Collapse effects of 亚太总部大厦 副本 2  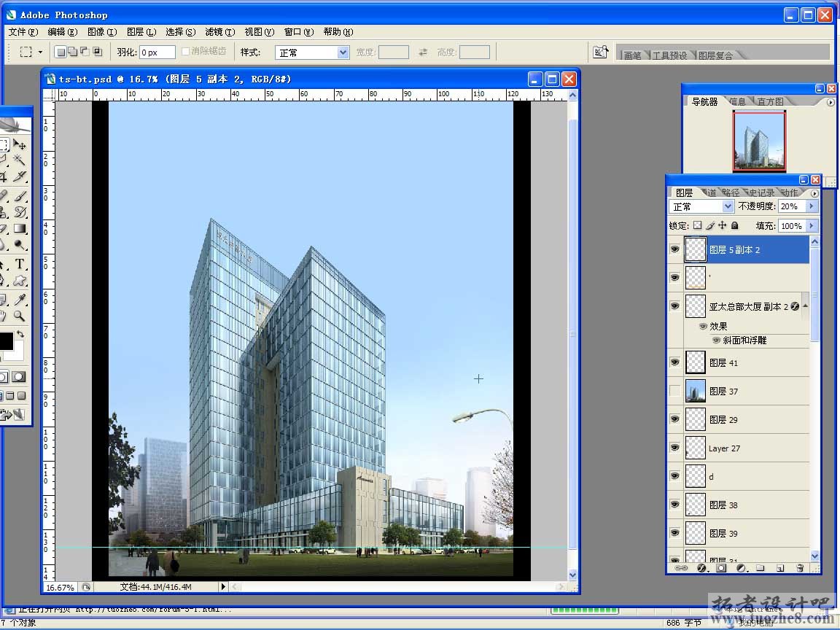(x=805, y=306)
